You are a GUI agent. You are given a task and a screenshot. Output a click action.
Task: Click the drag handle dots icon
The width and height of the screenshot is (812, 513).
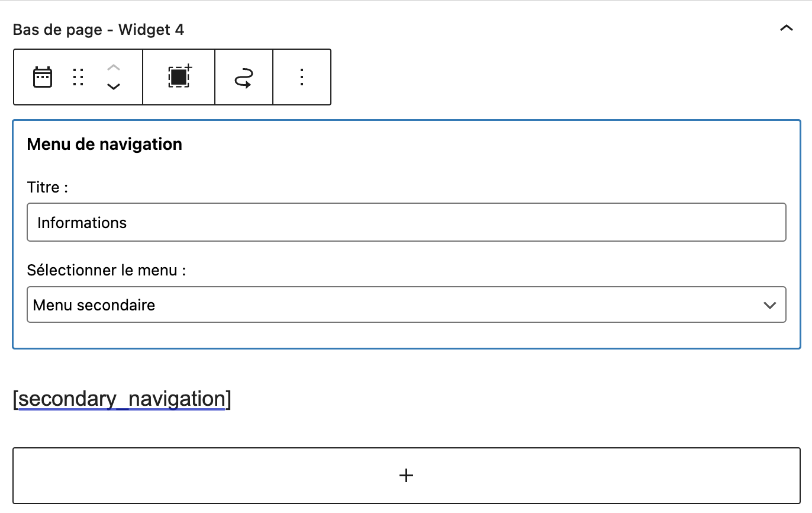[78, 78]
